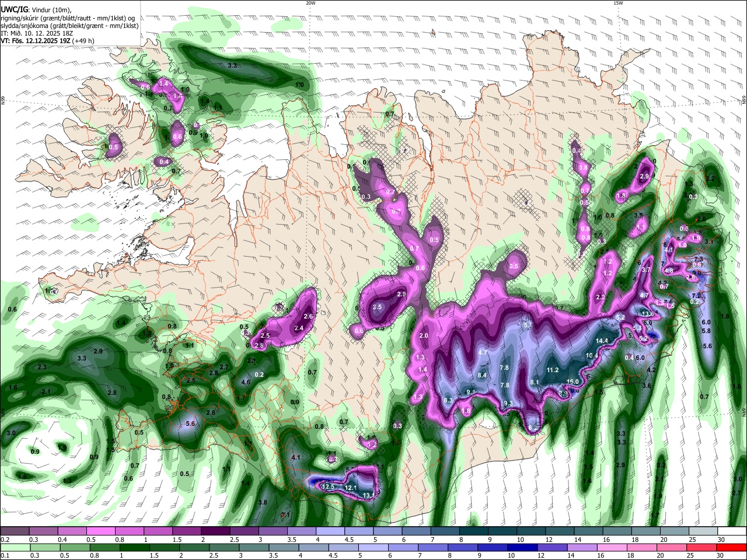Select the palest green swatch between 0.1 and 0.3
Viewport: 747px width, 560px height.
pos(15,547)
